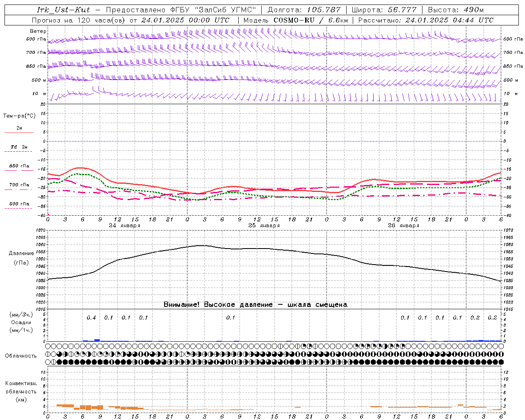Select the latitude value Широта: 56.777

pos(384,10)
